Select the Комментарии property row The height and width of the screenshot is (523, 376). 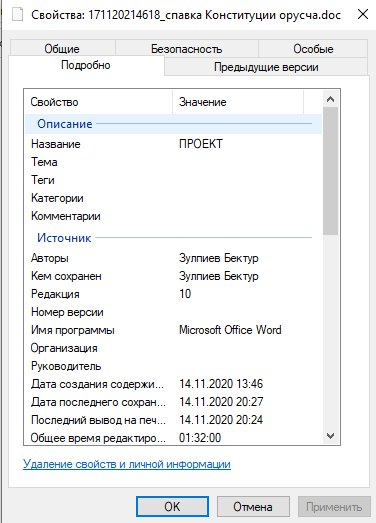173,216
